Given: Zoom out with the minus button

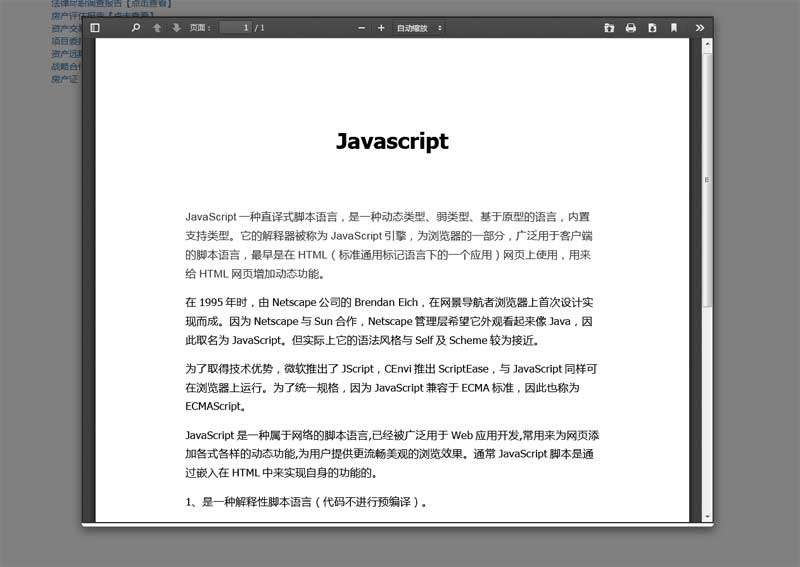Looking at the screenshot, I should 362,28.
